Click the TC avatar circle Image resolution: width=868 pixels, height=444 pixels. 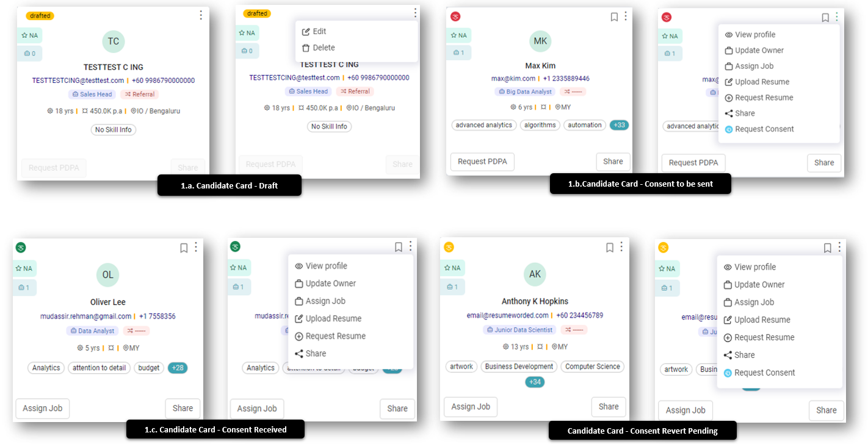tap(114, 41)
